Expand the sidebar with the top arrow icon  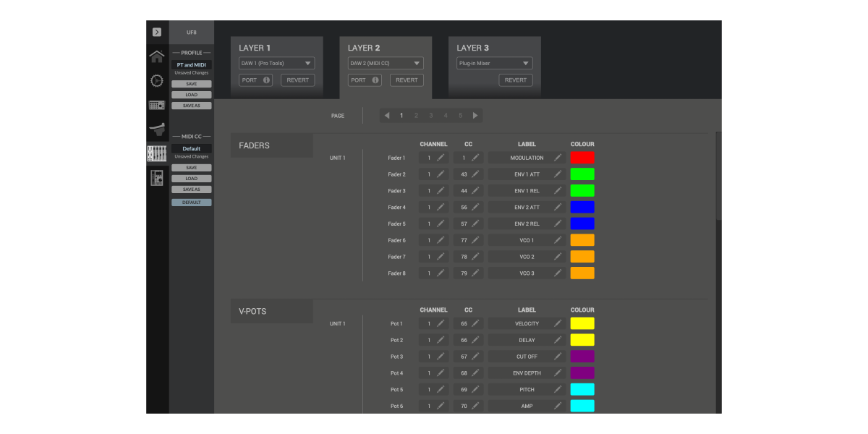tap(156, 32)
